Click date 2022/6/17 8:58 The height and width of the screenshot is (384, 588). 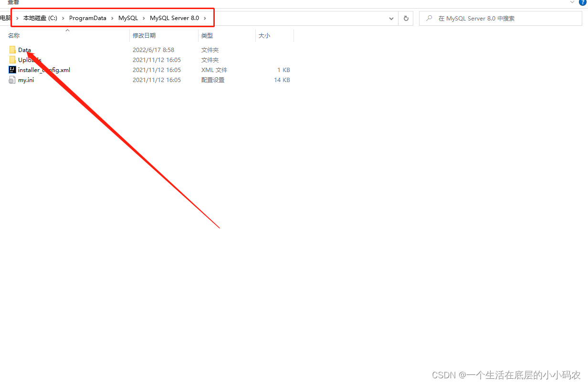click(x=153, y=50)
